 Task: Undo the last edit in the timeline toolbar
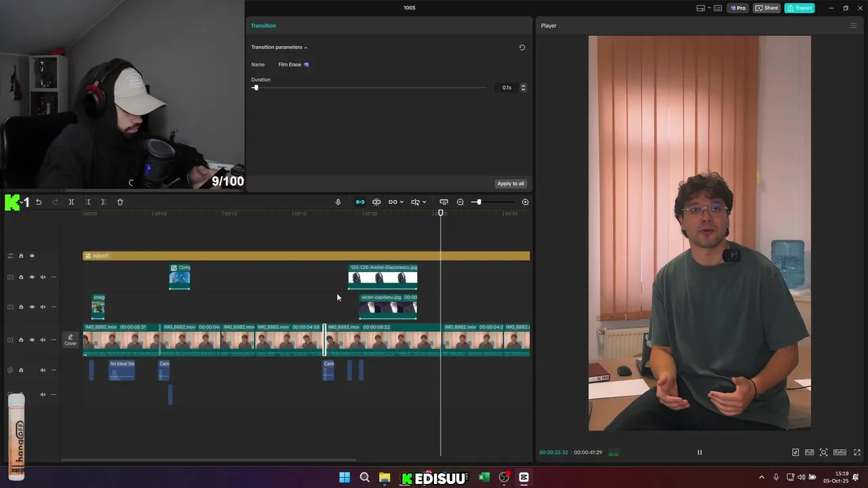[39, 202]
